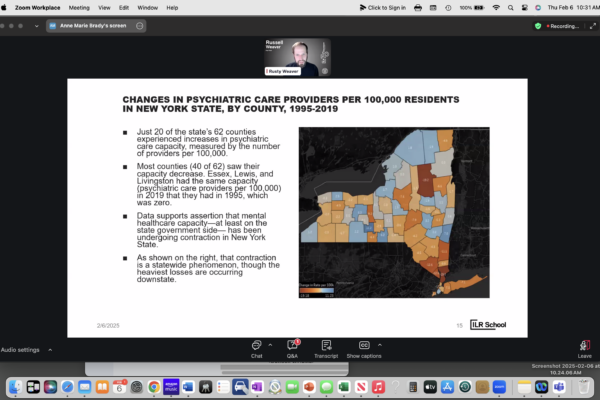The image size is (600, 400).
Task: Open the View menu in menu bar
Action: tap(103, 6)
